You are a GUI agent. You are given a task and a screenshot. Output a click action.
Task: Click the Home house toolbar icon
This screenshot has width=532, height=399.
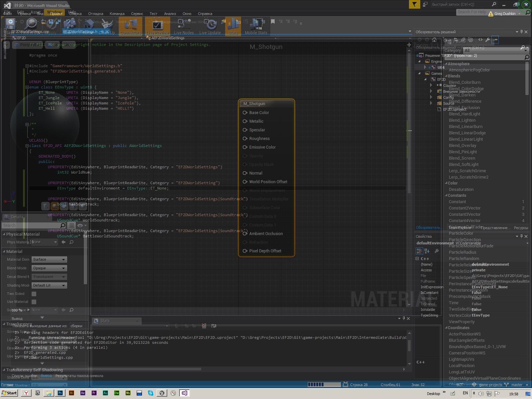coord(88,24)
